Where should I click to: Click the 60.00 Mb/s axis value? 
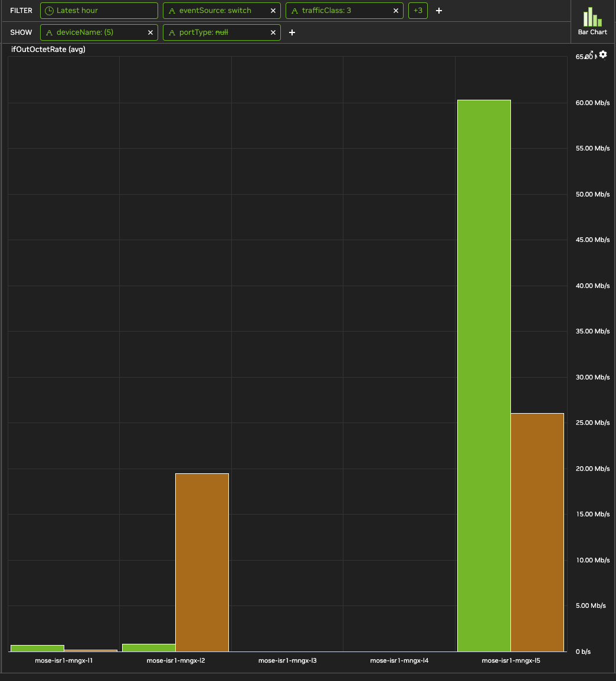pyautogui.click(x=592, y=103)
